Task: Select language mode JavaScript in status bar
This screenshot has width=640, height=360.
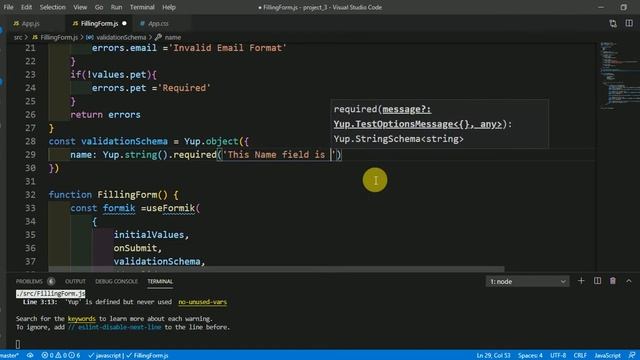Action: tap(607, 356)
